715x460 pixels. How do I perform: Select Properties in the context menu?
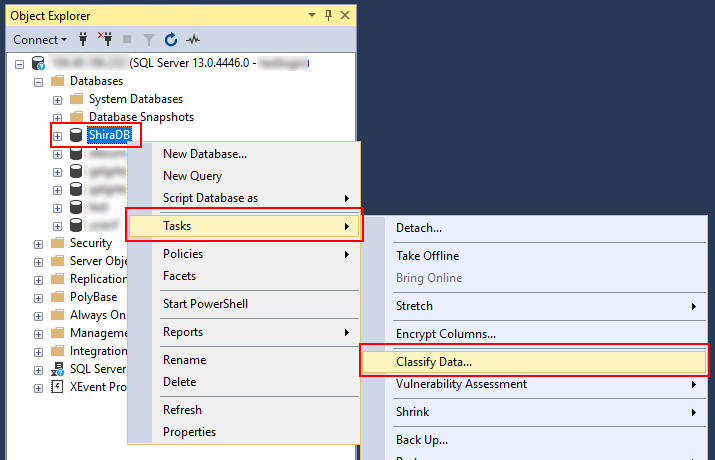[x=189, y=432]
